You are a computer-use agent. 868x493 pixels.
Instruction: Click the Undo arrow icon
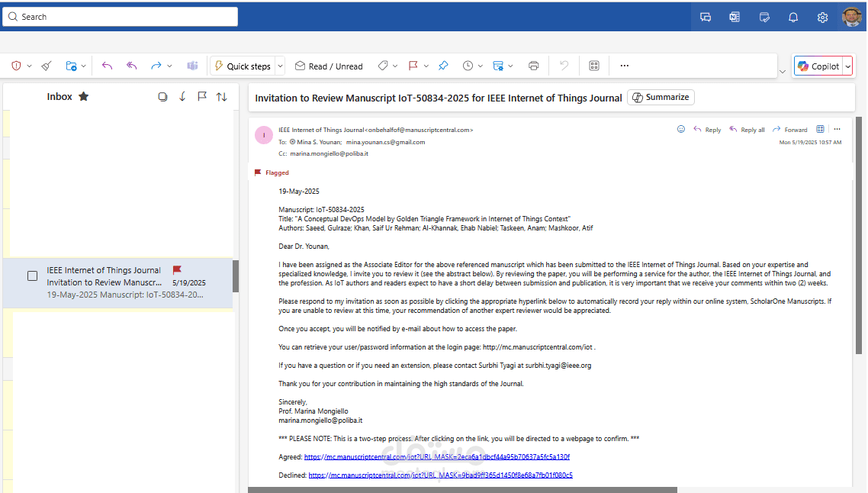point(564,66)
